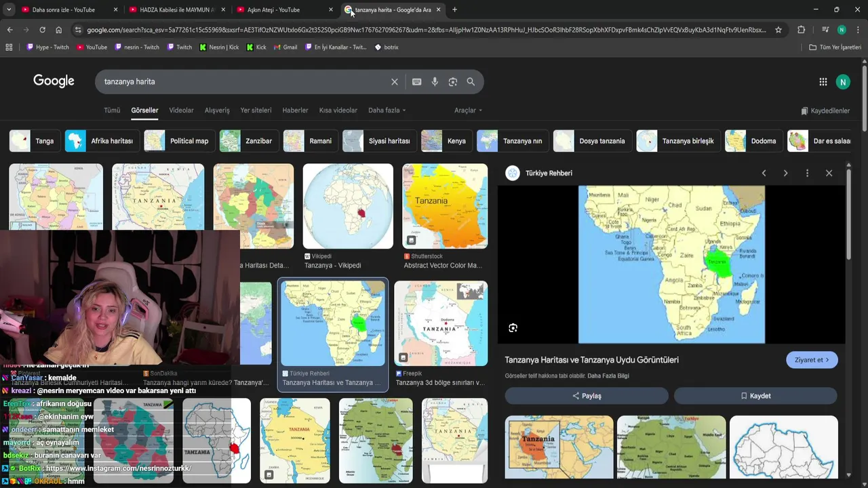Screen dimensions: 868x488
Task: Open Chrome apps grid in bookmarks bar
Action: 9,47
